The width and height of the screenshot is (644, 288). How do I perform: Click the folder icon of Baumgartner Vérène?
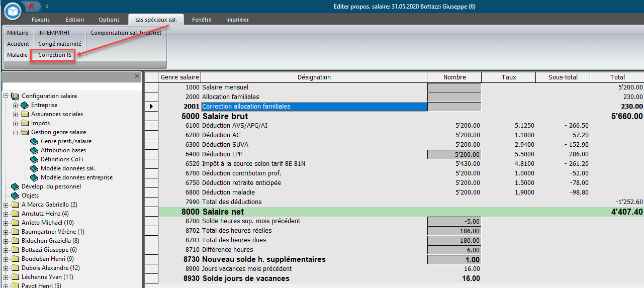coord(15,232)
